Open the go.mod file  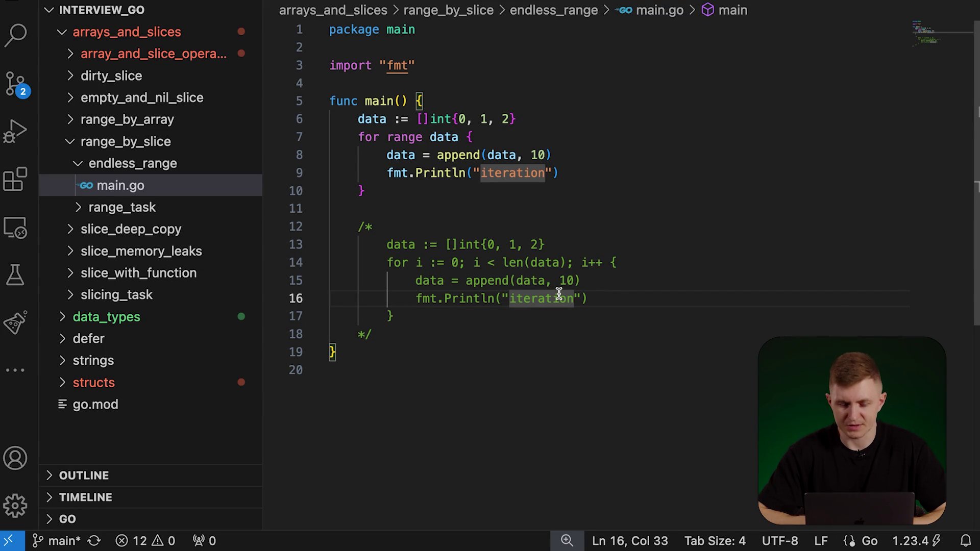click(x=151, y=405)
